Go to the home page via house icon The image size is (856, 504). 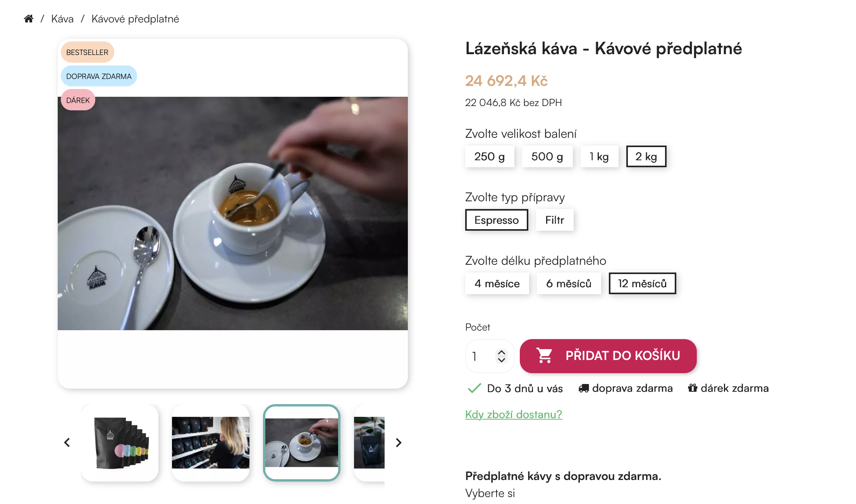point(29,19)
